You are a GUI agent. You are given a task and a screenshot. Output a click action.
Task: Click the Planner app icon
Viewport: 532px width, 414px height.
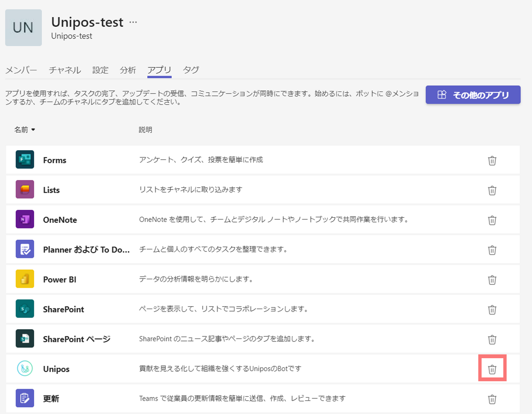[25, 249]
